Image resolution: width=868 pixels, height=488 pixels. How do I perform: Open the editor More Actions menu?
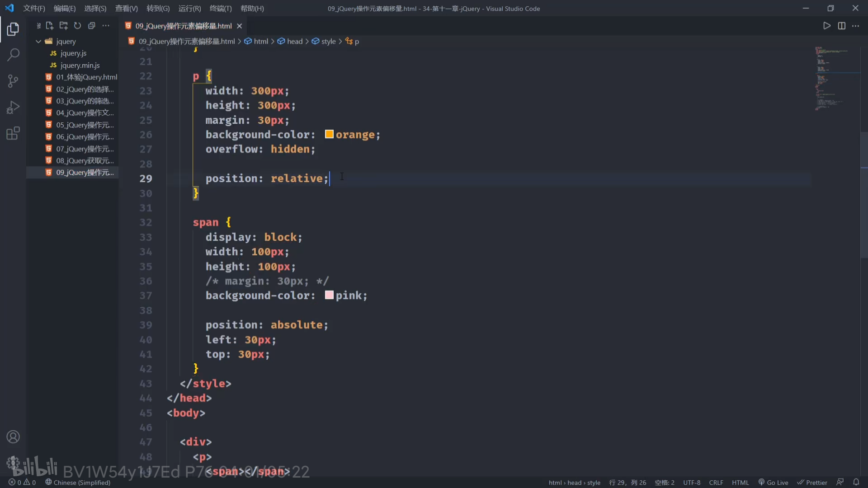[856, 26]
